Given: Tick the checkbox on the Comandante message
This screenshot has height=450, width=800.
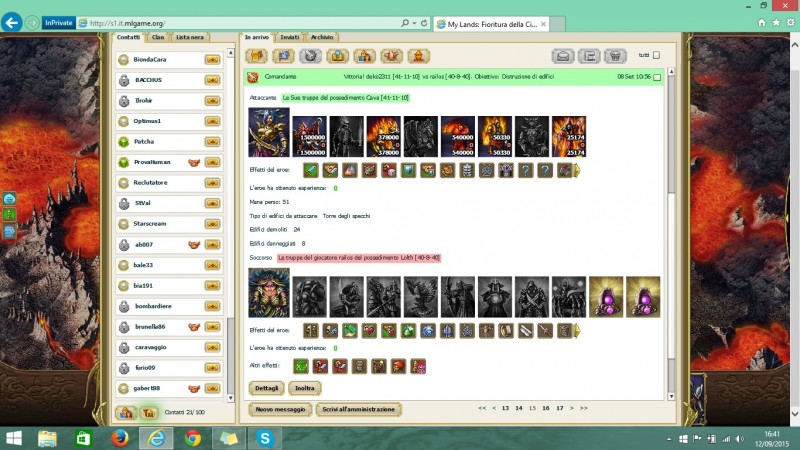Looking at the screenshot, I should [657, 77].
